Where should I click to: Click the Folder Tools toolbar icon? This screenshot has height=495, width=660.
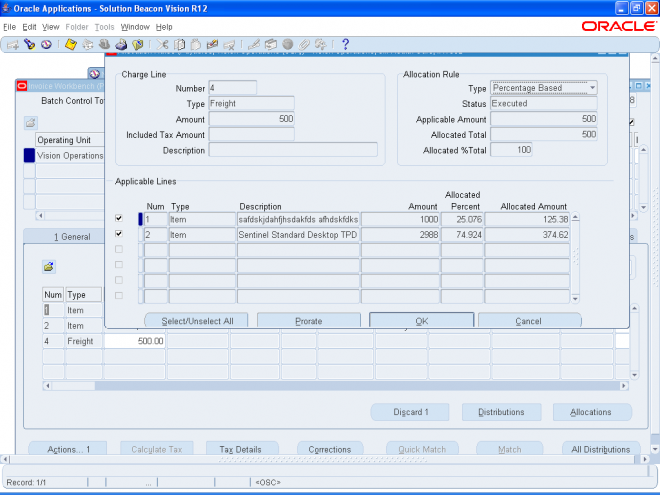(321, 44)
